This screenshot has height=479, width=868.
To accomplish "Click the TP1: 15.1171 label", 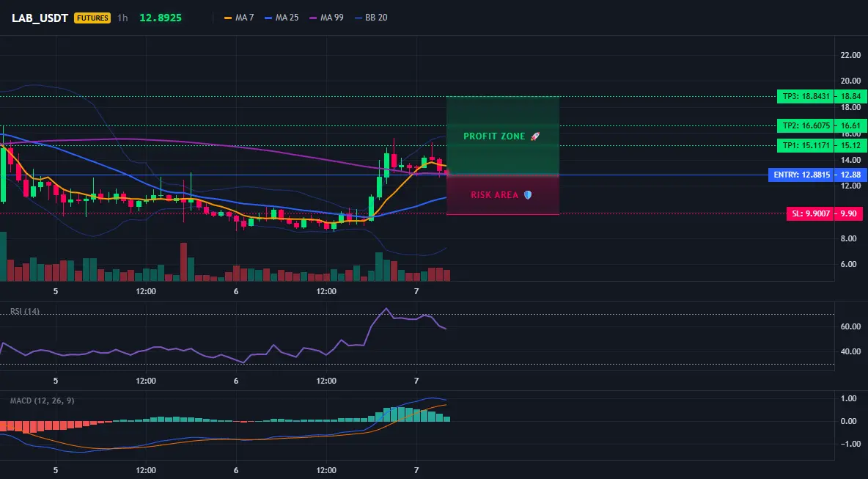I will pyautogui.click(x=806, y=146).
